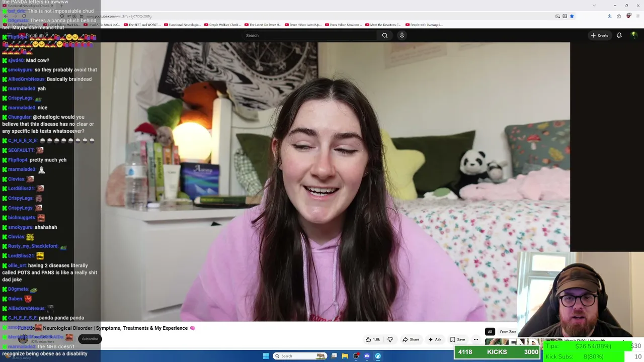Open the Windows Start menu
The width and height of the screenshot is (644, 362).
pos(266,356)
